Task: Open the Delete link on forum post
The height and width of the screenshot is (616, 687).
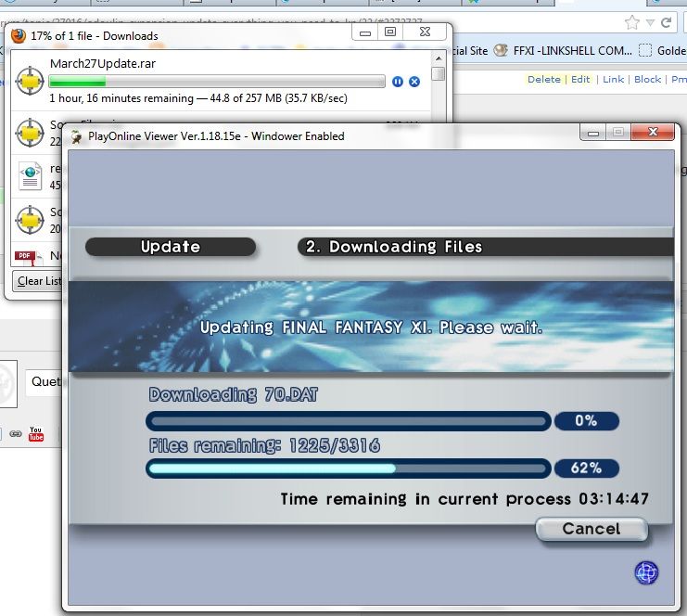Action: click(x=543, y=80)
